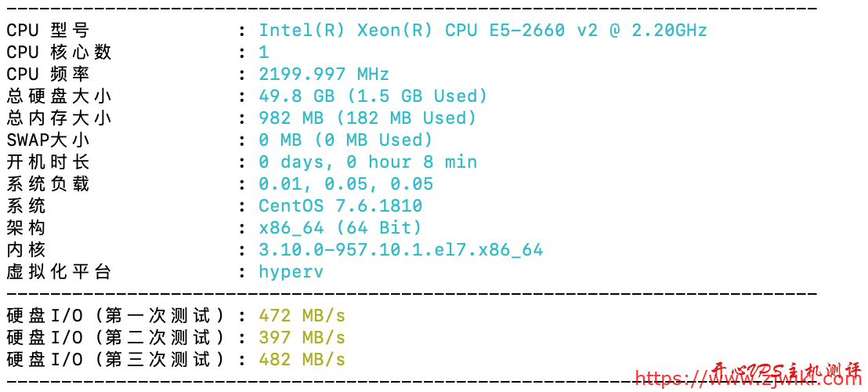Viewport: 868px width, 392px height.
Task: Select the kernel version 3.10.0-957.10.1.el7.x86_64
Action: point(400,250)
